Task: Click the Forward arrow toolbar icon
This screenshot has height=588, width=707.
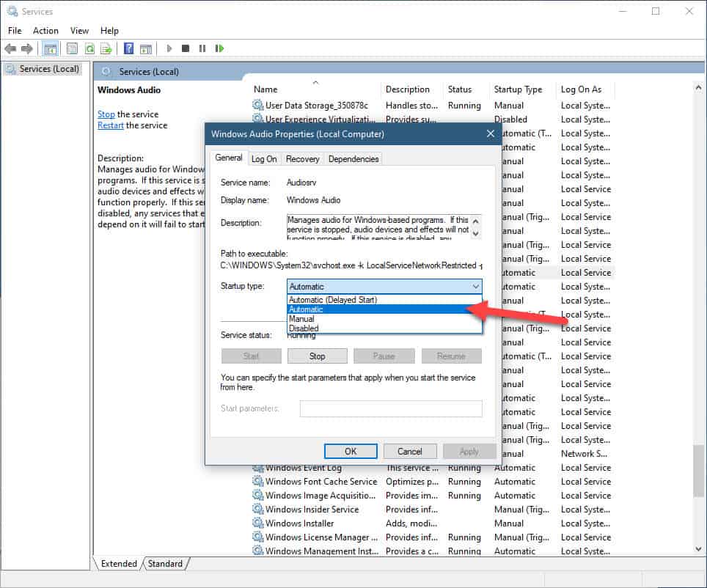Action: (27, 48)
